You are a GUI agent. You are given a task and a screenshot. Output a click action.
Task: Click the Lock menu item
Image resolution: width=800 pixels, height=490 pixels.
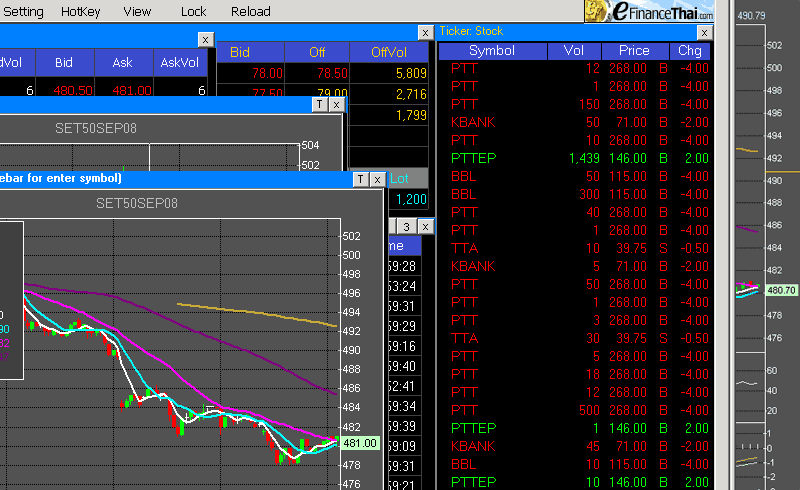tap(193, 11)
